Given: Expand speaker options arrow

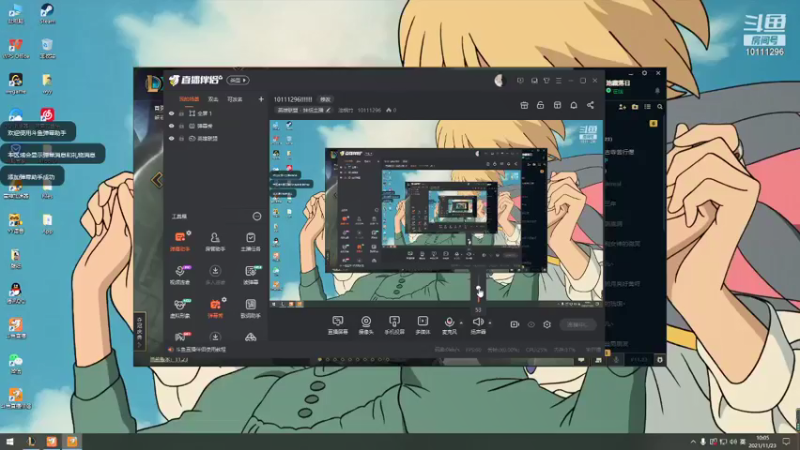Looking at the screenshot, I should tap(490, 323).
